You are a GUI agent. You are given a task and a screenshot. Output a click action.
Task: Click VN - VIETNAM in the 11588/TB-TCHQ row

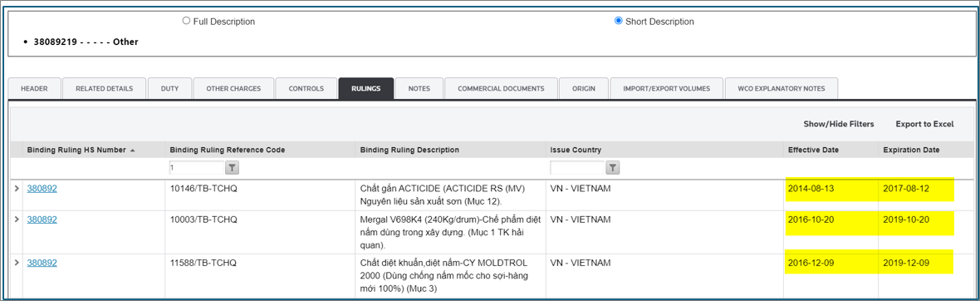click(581, 264)
